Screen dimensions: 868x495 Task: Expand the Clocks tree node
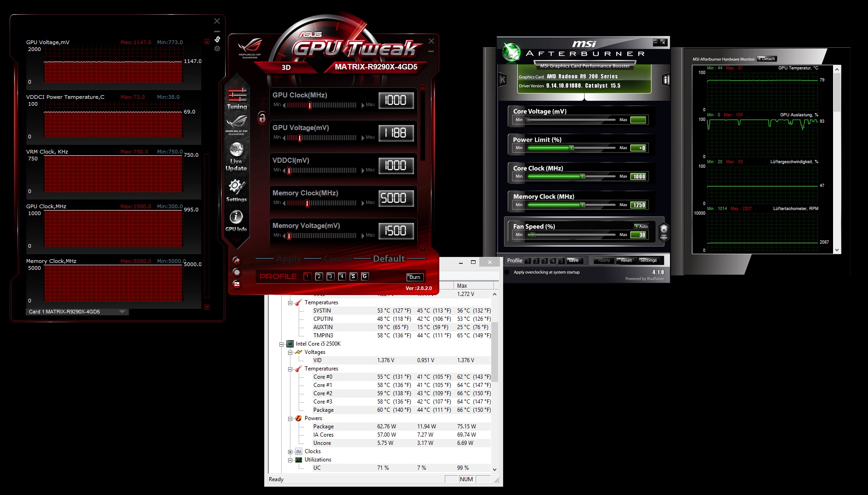[x=290, y=452]
